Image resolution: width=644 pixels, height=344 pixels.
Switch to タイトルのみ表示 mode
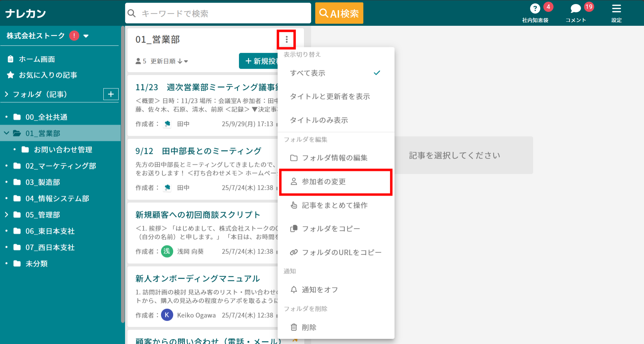click(x=318, y=120)
